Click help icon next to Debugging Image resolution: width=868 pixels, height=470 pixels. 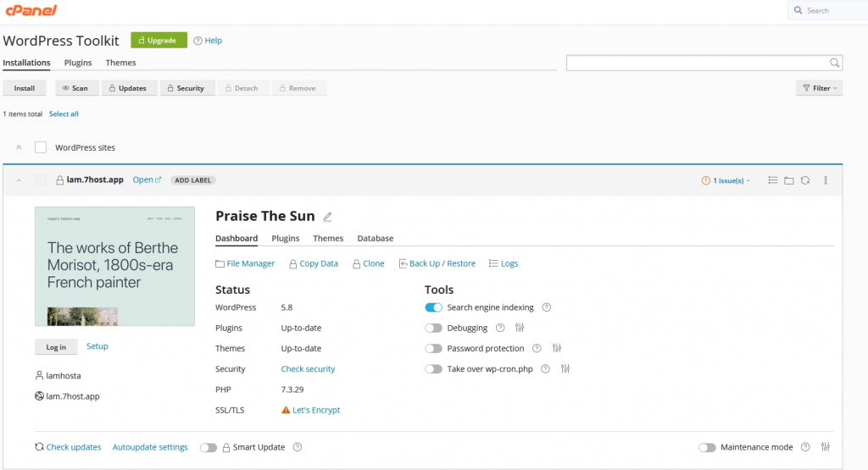coord(500,328)
